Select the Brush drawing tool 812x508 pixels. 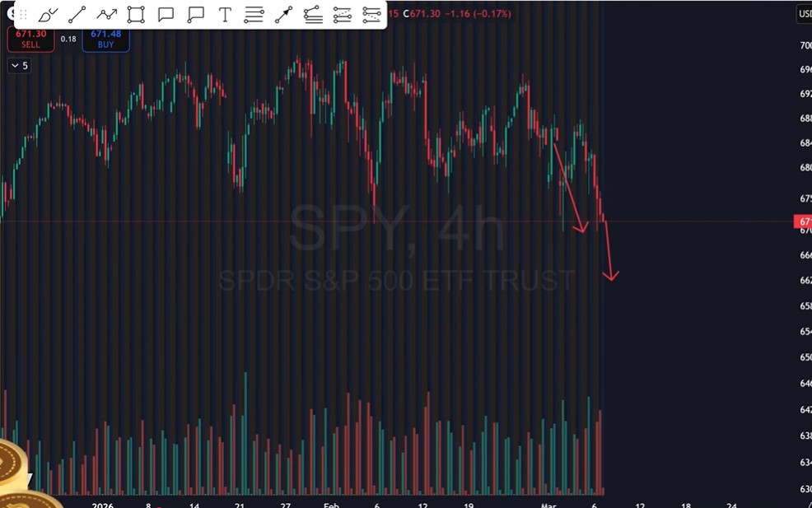pos(48,15)
